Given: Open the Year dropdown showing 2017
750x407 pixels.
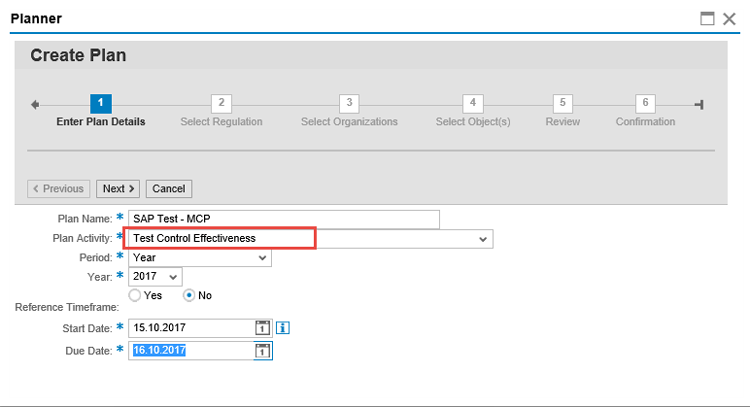Looking at the screenshot, I should point(174,277).
